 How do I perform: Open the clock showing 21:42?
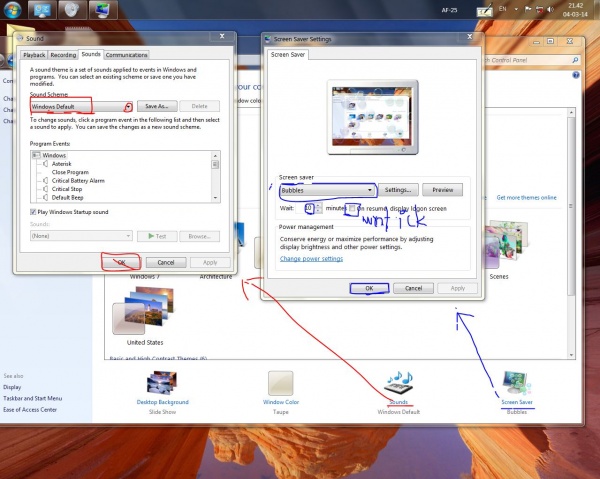pyautogui.click(x=575, y=10)
